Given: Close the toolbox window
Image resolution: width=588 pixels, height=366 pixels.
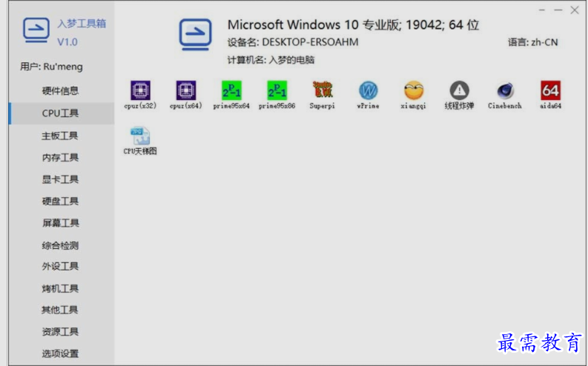Looking at the screenshot, I should (575, 10).
